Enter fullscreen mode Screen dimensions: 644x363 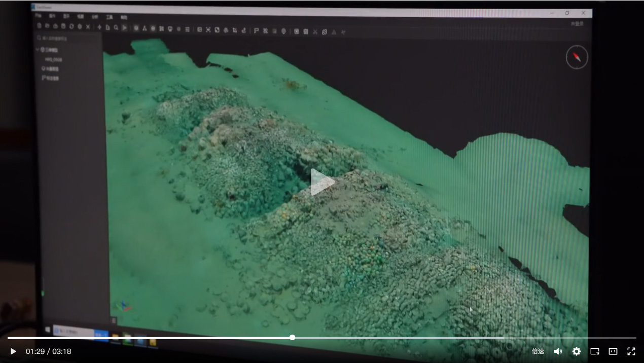coord(631,351)
